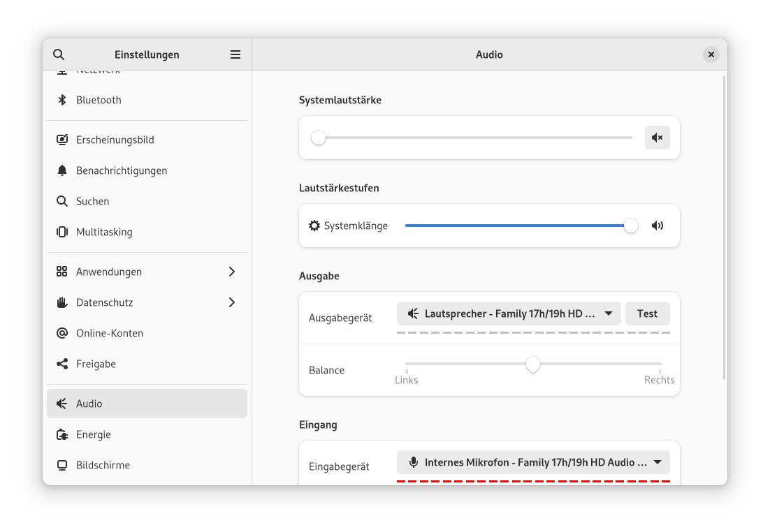This screenshot has width=770, height=532.
Task: Click the Multitasking icon in sidebar
Action: pyautogui.click(x=62, y=232)
